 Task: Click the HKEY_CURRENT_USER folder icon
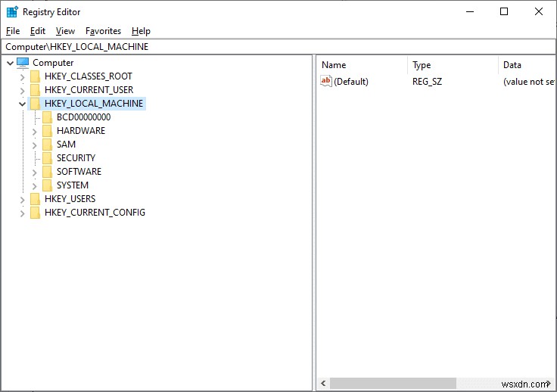pos(35,90)
